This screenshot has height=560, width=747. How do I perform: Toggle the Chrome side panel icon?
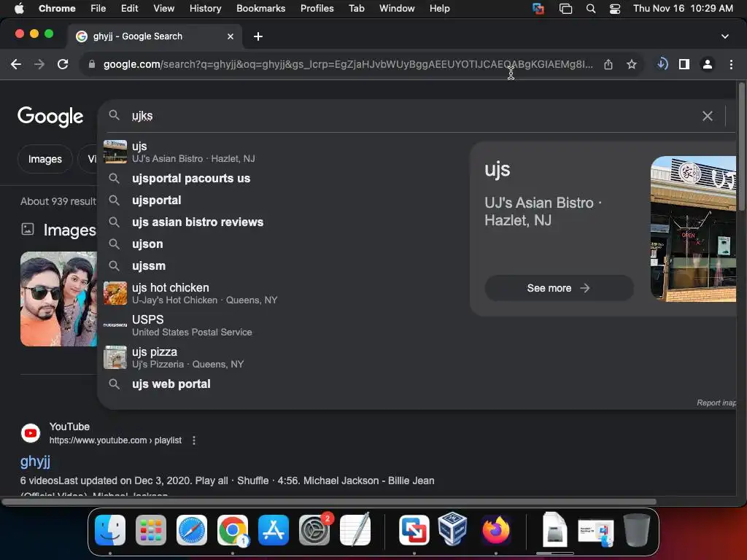click(684, 64)
